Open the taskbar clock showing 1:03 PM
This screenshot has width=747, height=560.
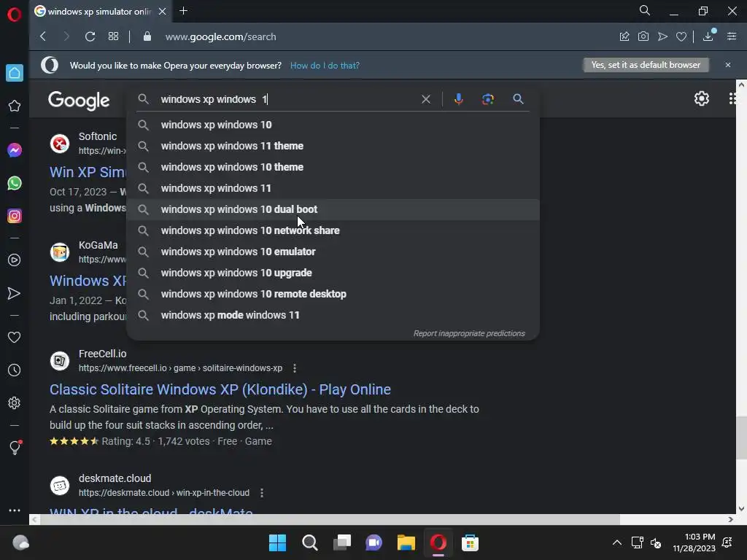pos(694,542)
